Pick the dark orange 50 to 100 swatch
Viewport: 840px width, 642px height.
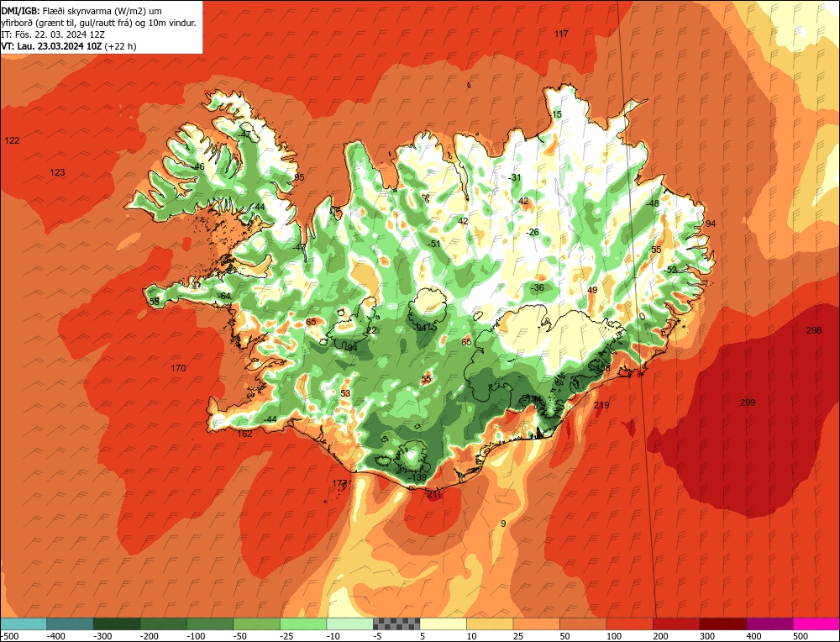pos(583,624)
